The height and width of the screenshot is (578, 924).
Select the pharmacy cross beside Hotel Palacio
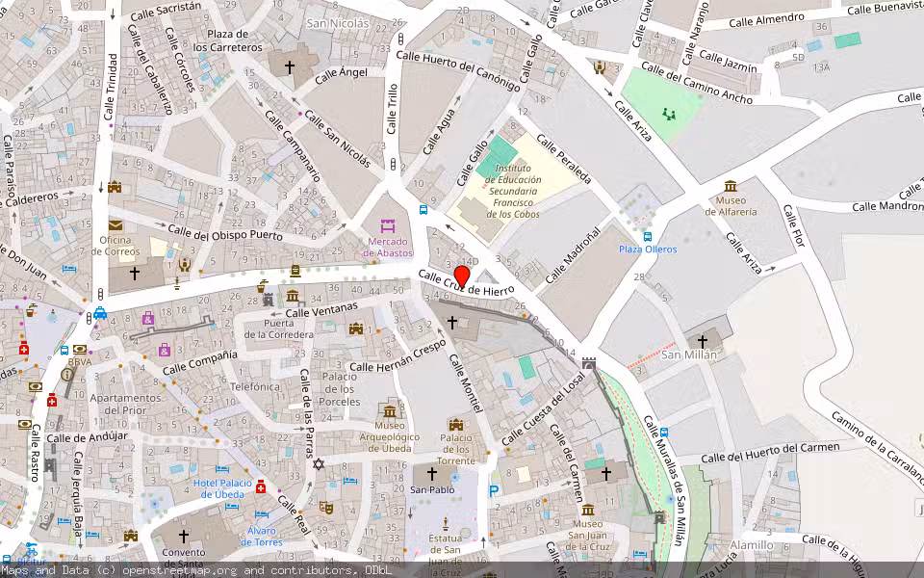tap(261, 486)
